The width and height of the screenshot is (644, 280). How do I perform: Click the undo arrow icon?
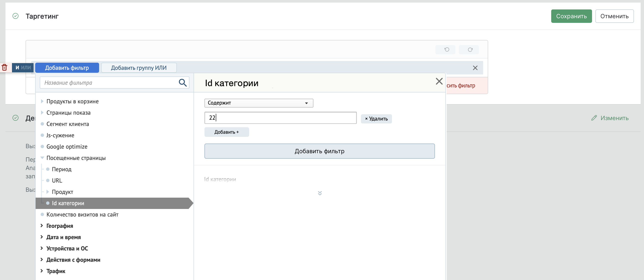coord(446,49)
